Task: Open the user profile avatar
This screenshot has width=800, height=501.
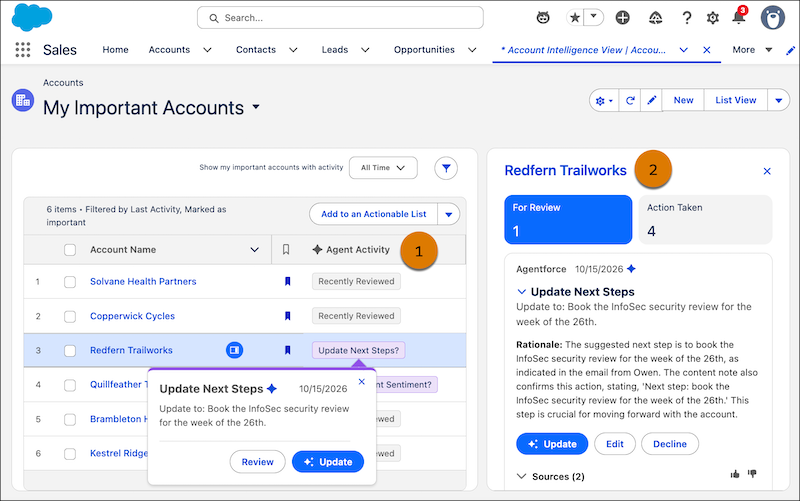Action: (772, 18)
